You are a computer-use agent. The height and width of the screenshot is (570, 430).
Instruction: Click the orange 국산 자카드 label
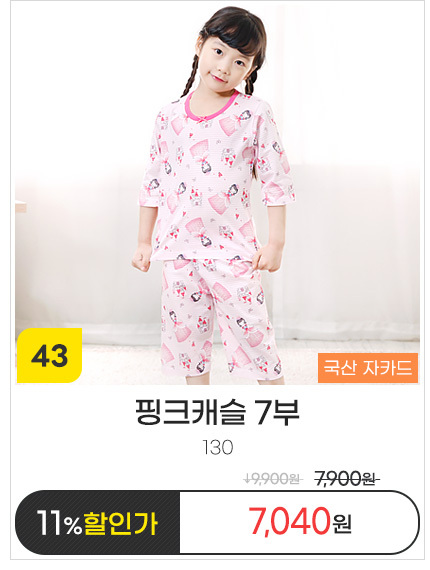click(x=368, y=368)
